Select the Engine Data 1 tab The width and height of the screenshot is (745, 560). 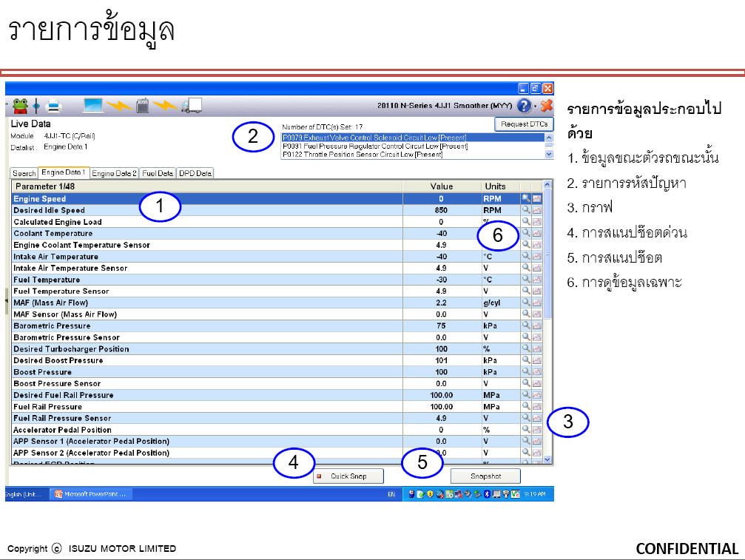(x=63, y=172)
